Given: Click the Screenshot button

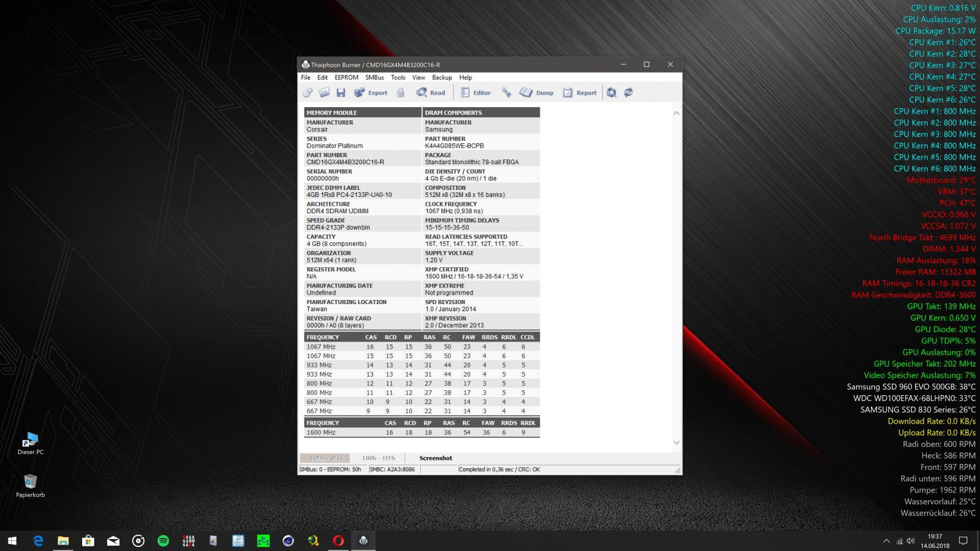Looking at the screenshot, I should (x=436, y=458).
